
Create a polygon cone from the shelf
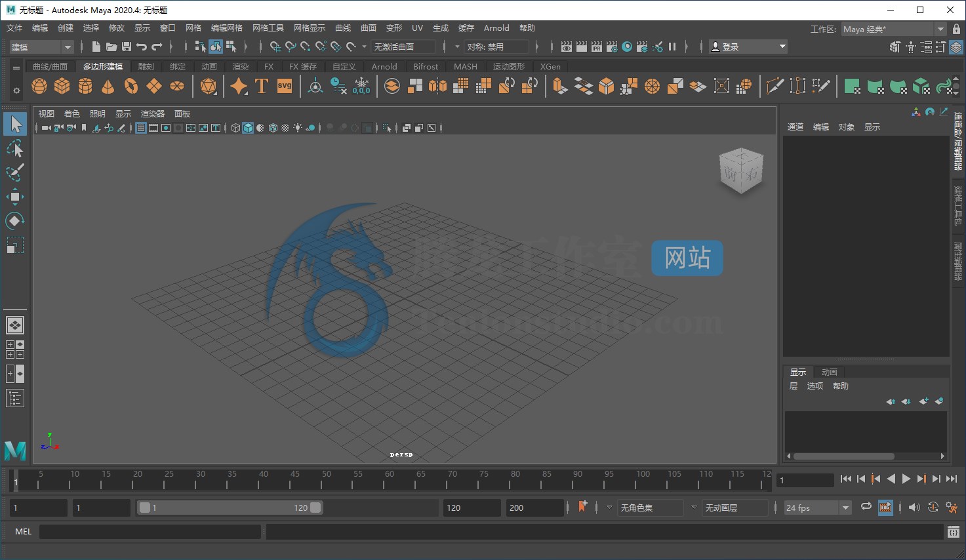108,86
